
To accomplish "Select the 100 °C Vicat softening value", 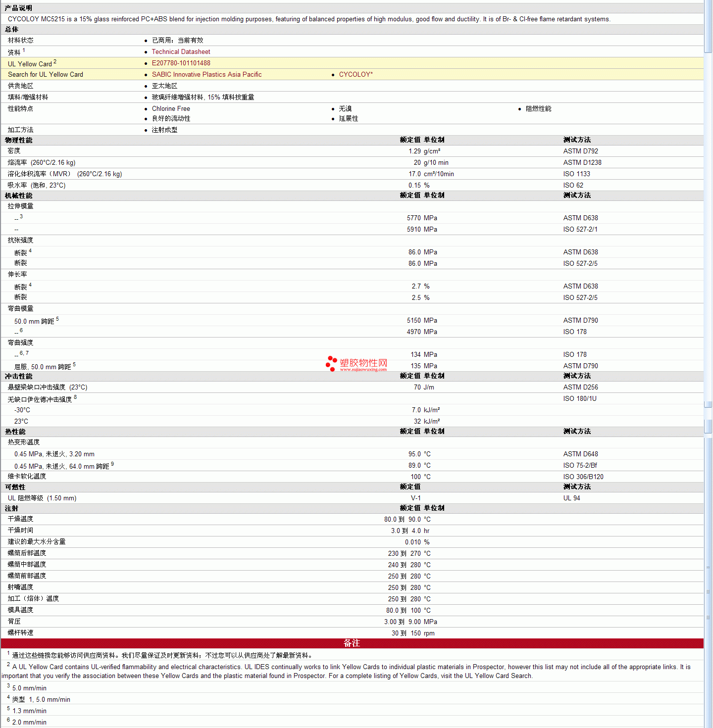I will click(420, 477).
